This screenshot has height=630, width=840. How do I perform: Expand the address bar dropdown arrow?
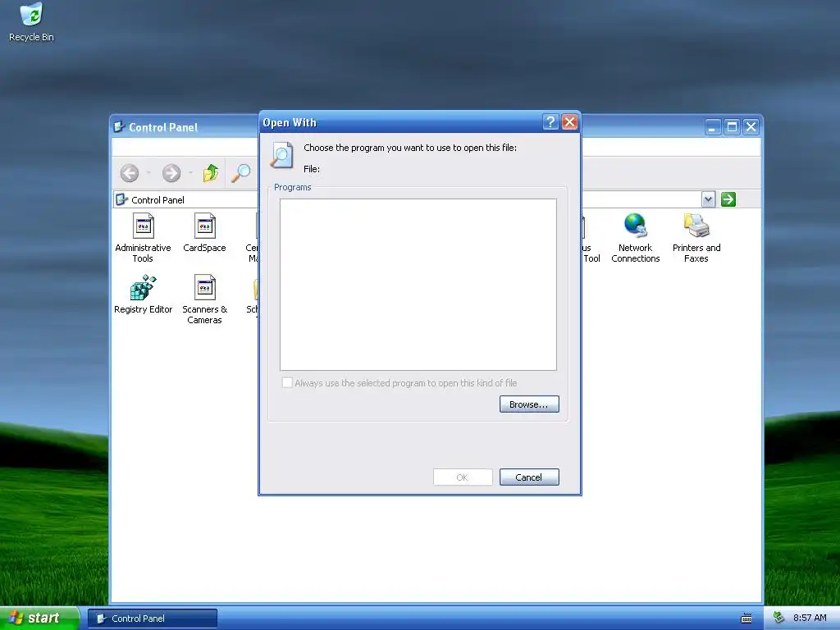tap(708, 199)
